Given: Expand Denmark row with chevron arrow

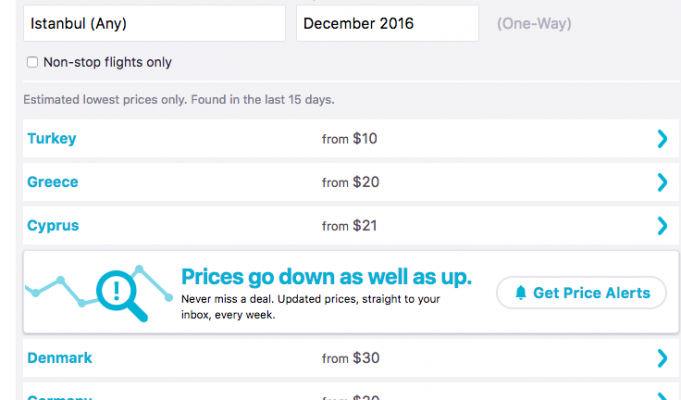Looking at the screenshot, I should tap(661, 358).
